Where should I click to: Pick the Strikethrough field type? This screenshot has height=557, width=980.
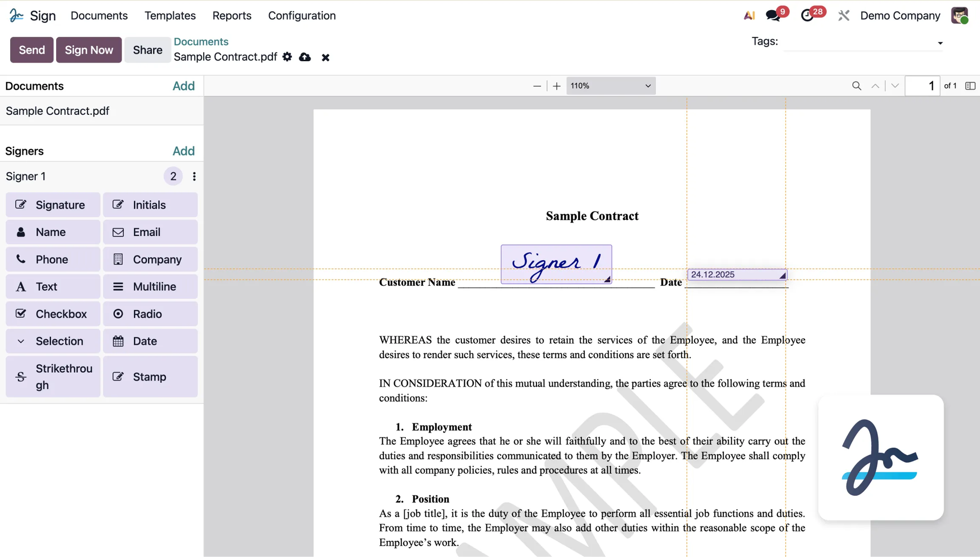pyautogui.click(x=53, y=377)
